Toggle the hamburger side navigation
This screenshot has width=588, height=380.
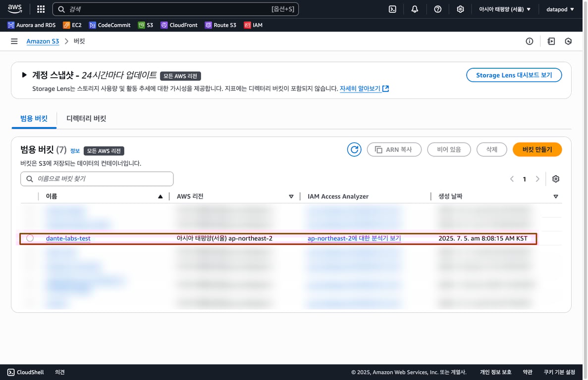pos(14,41)
